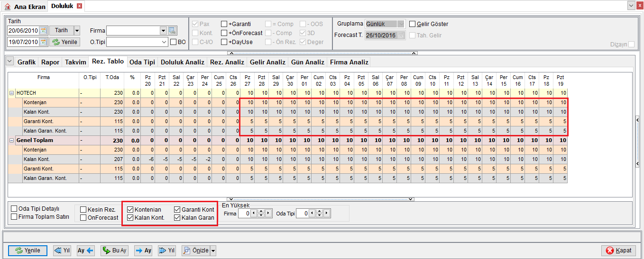Increase the En Yüksek Firma value with right arrow
644x259 pixels.
click(268, 214)
